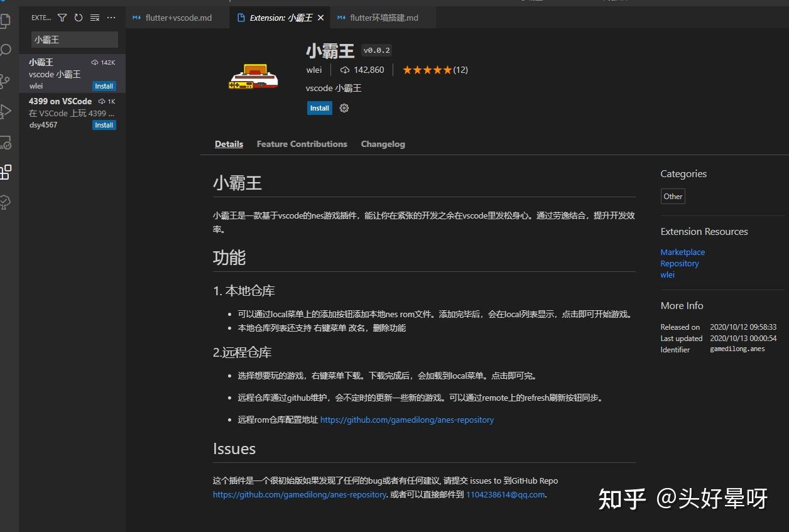Open the anes-repository GitHub link
The image size is (789, 532).
[407, 420]
